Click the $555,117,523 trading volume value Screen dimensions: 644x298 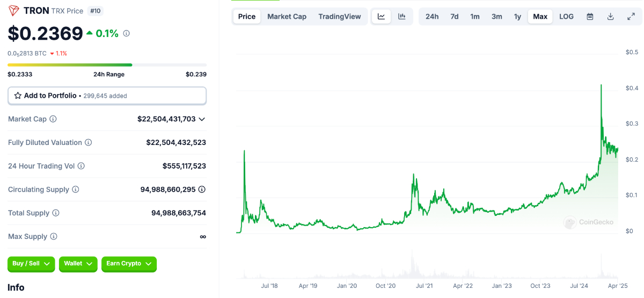pos(184,166)
